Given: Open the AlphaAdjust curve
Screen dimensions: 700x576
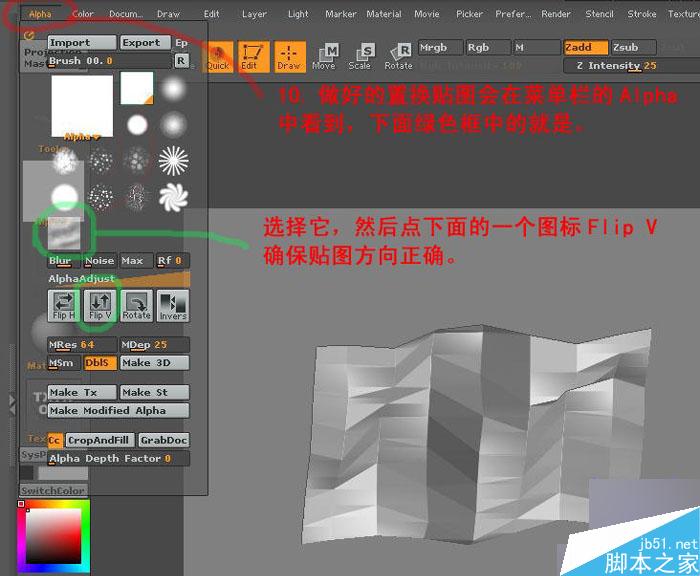Looking at the screenshot, I should (x=119, y=279).
